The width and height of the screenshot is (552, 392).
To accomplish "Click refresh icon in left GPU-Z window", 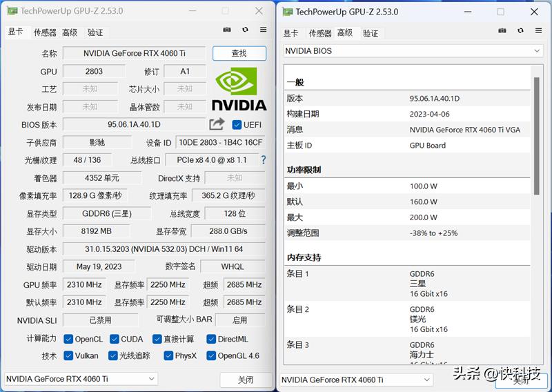I will click(245, 30).
